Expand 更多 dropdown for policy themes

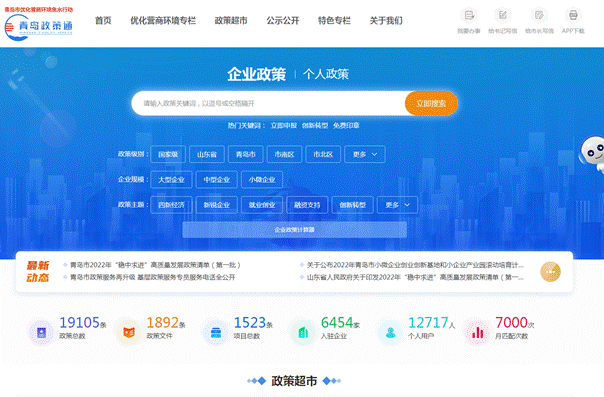point(398,205)
